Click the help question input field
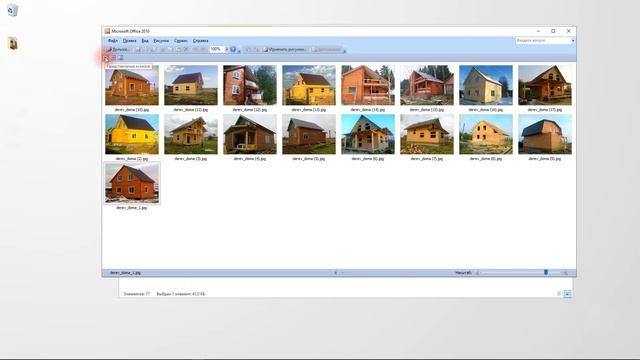Image resolution: width=640 pixels, height=360 pixels. (x=543, y=41)
